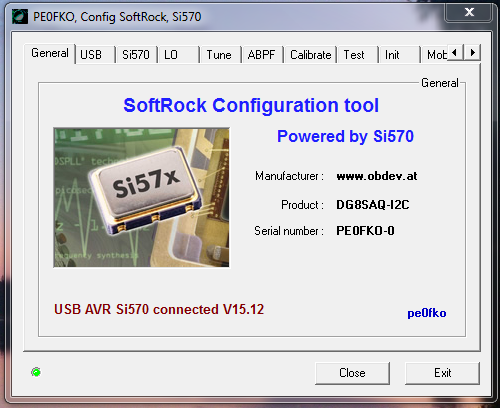Click the application icon in title bar
This screenshot has width=500, height=408.
click(20, 16)
